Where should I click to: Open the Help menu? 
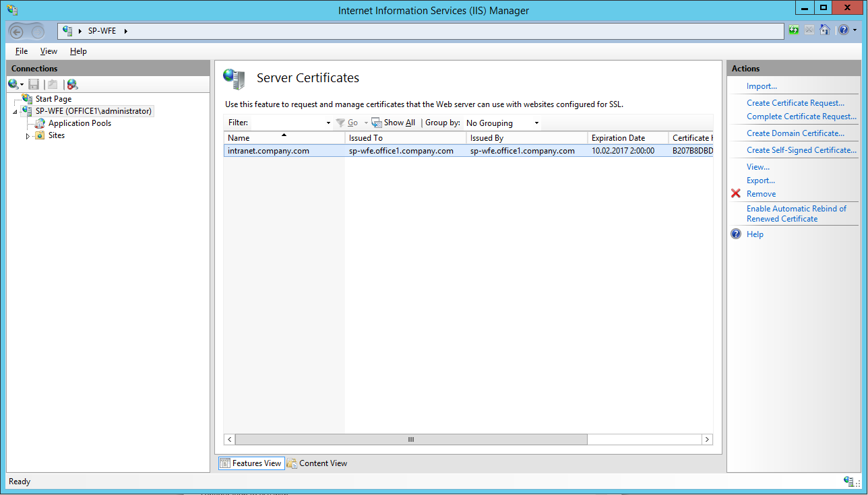coord(78,51)
